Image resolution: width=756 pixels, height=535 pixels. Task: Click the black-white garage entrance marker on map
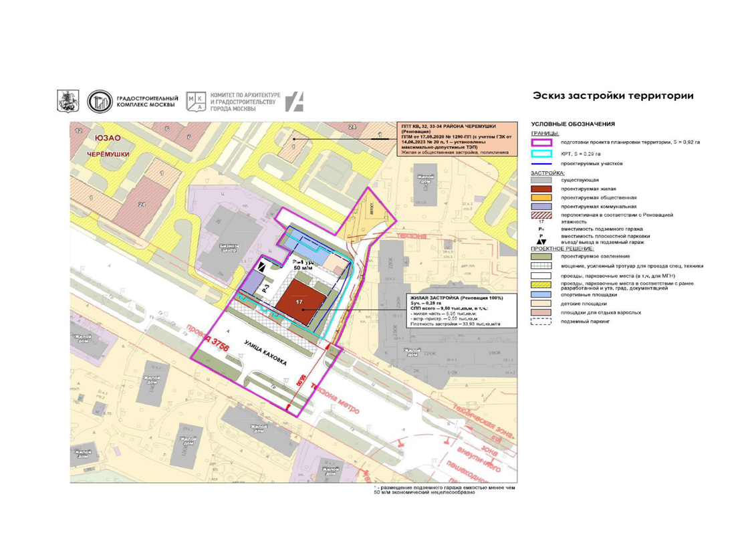[262, 265]
